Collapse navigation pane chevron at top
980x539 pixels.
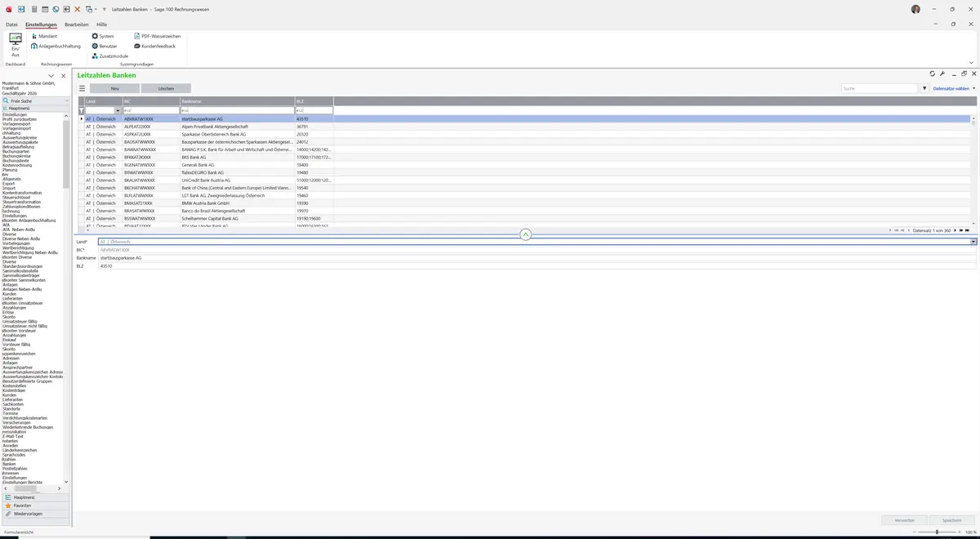(51, 76)
